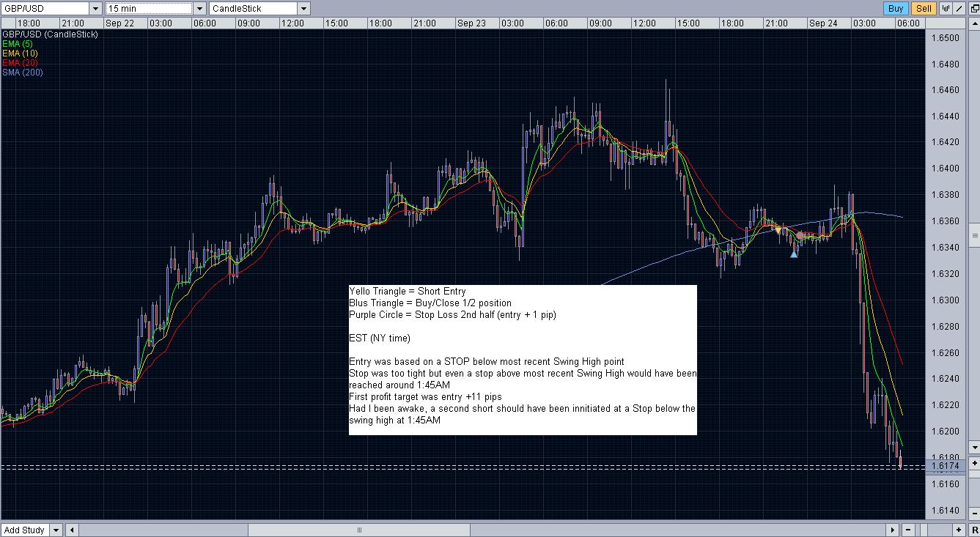Click the Sep 22 date label
The image size is (980, 537).
[x=119, y=23]
